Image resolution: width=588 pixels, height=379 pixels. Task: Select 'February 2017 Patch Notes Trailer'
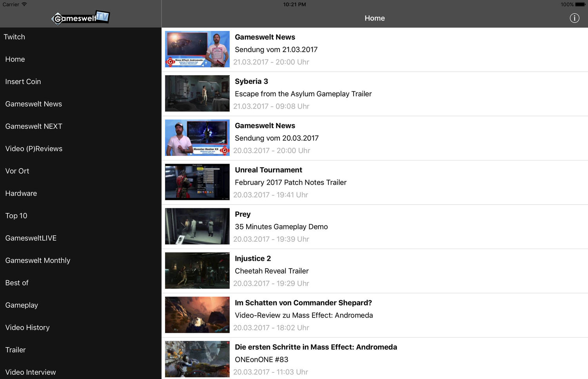point(290,182)
